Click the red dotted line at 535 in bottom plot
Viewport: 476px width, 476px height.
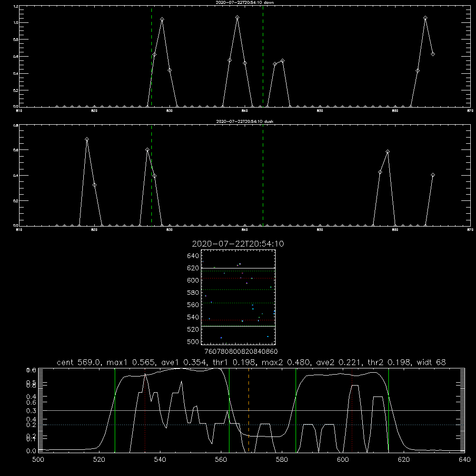click(x=145, y=410)
